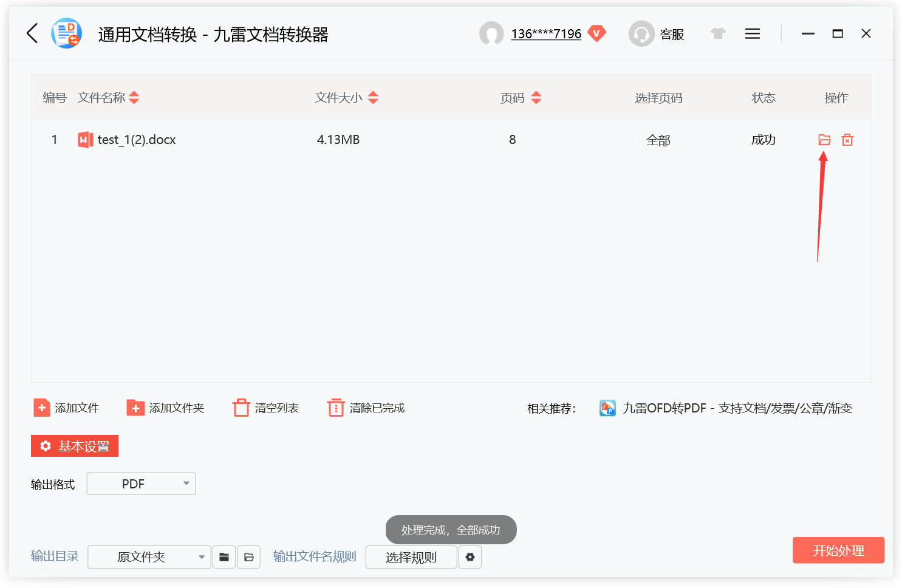Click the back arrow in title bar
The height and width of the screenshot is (588, 902).
pos(33,33)
